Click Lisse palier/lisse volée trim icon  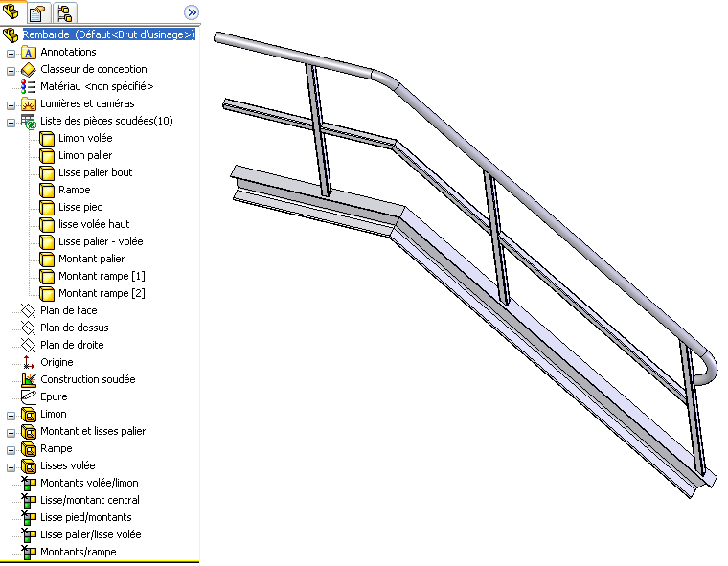pyautogui.click(x=29, y=534)
